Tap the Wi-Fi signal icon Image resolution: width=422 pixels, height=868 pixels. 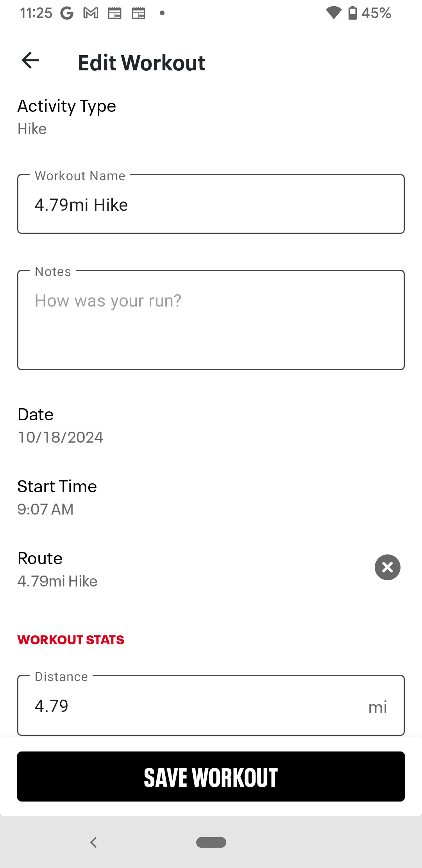(334, 13)
